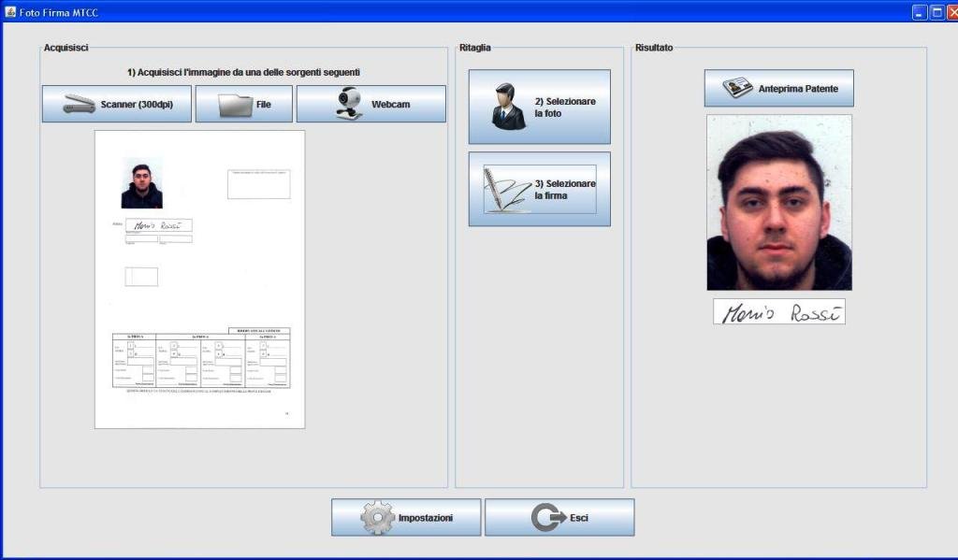Click the exam table at bottom of scanned page
The image size is (958, 560).
(x=200, y=360)
